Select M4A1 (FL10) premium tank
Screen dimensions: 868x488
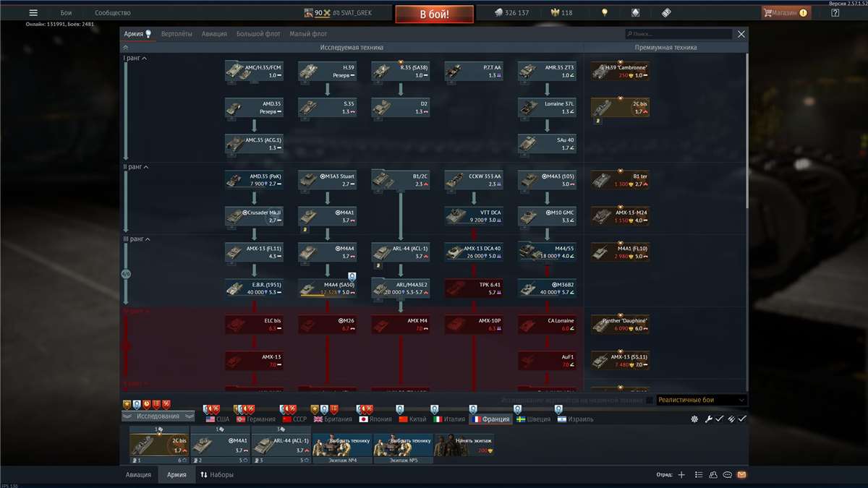620,252
